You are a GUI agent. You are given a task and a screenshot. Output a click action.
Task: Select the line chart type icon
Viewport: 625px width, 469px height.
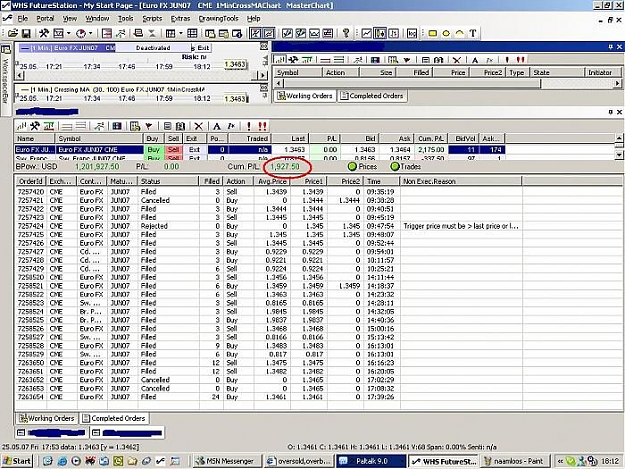pyautogui.click(x=366, y=33)
